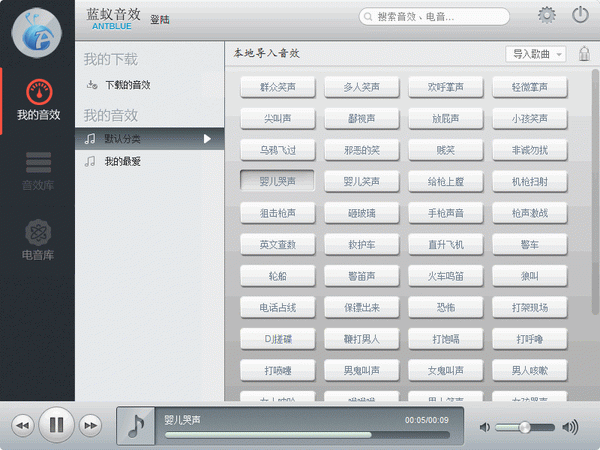This screenshot has height=450, width=600.
Task: Select 我的最爱 category
Action: tap(150, 161)
